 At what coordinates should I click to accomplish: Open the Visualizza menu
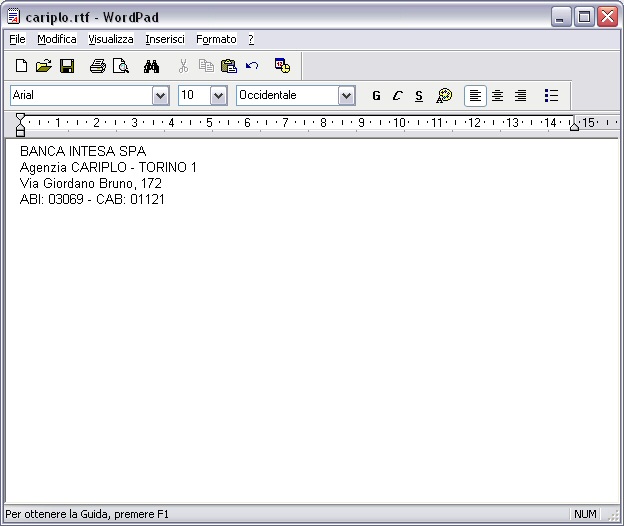(x=111, y=39)
